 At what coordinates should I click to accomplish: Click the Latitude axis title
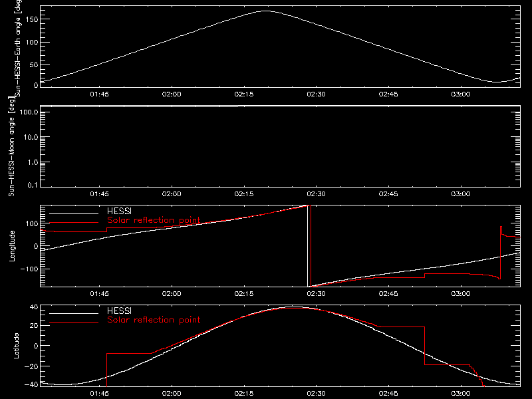pos(16,346)
